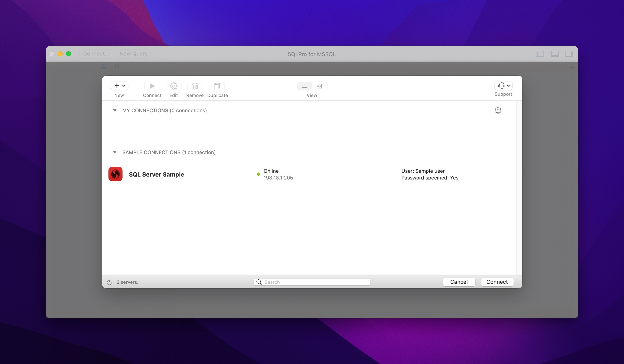The width and height of the screenshot is (624, 364).
Task: Click the refresh servers icon
Action: (109, 282)
